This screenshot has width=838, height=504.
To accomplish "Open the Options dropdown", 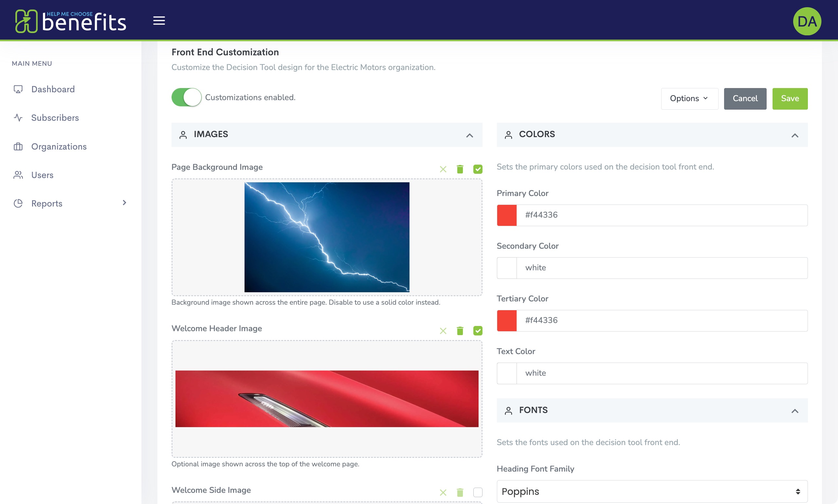I will (x=689, y=99).
